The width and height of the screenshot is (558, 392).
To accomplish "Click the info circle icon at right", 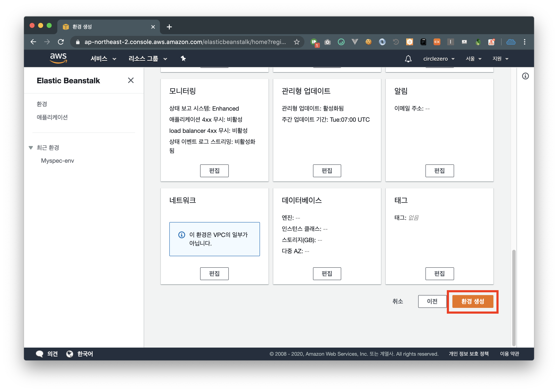I will coord(525,76).
